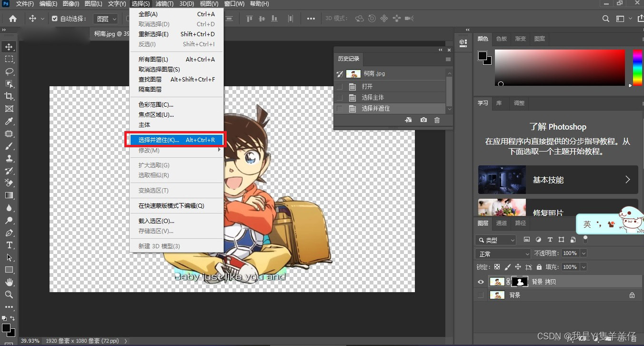Create new document from current history state

(x=408, y=120)
